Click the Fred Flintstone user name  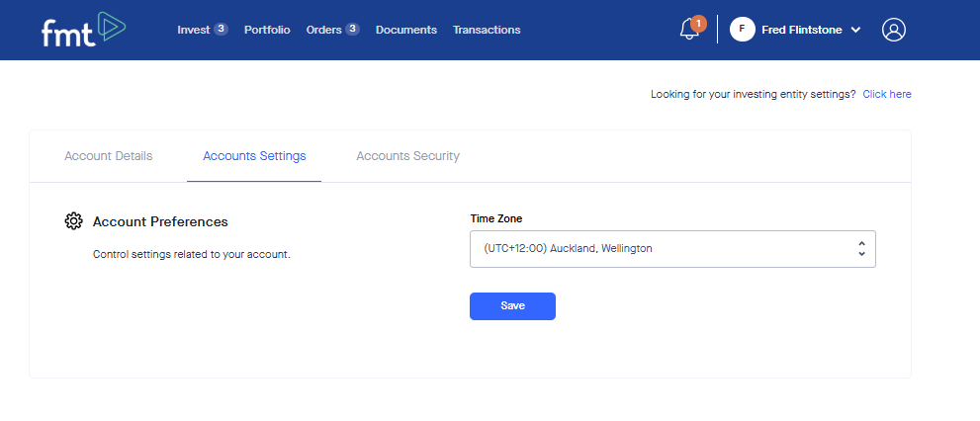[x=802, y=30]
